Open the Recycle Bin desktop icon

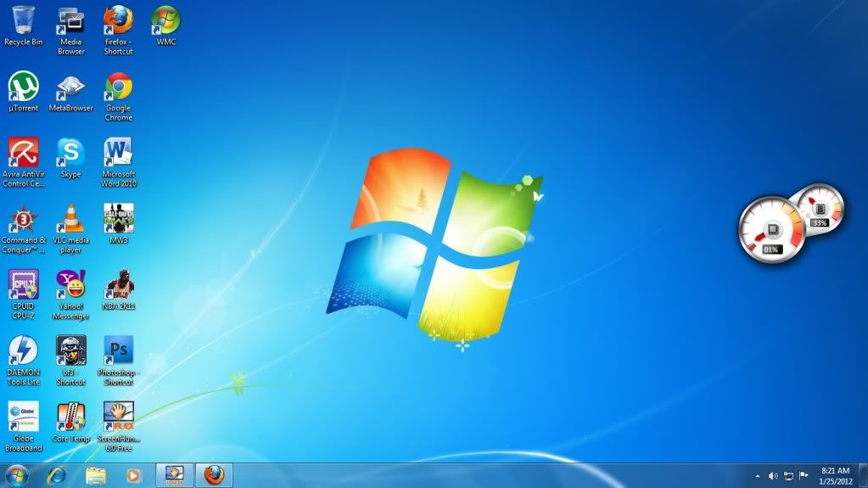pyautogui.click(x=24, y=20)
